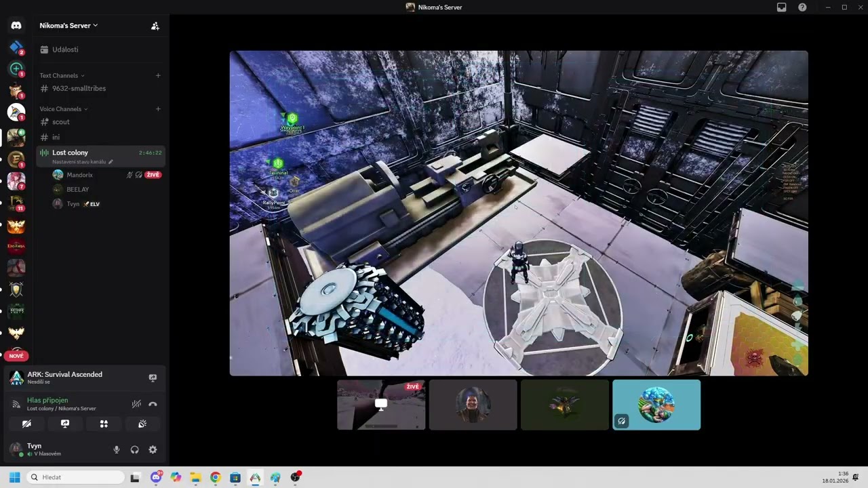
Task: Open the soundboard button
Action: pyautogui.click(x=142, y=424)
